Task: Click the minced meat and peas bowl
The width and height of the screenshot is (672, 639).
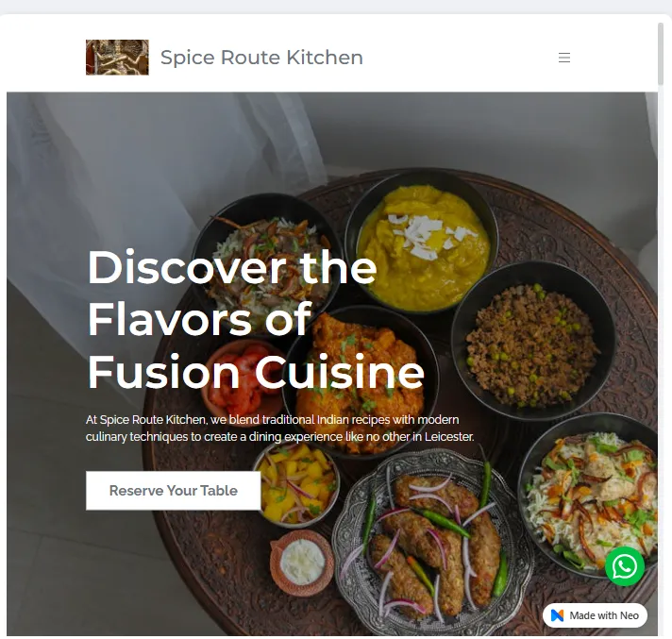Action: pyautogui.click(x=533, y=342)
